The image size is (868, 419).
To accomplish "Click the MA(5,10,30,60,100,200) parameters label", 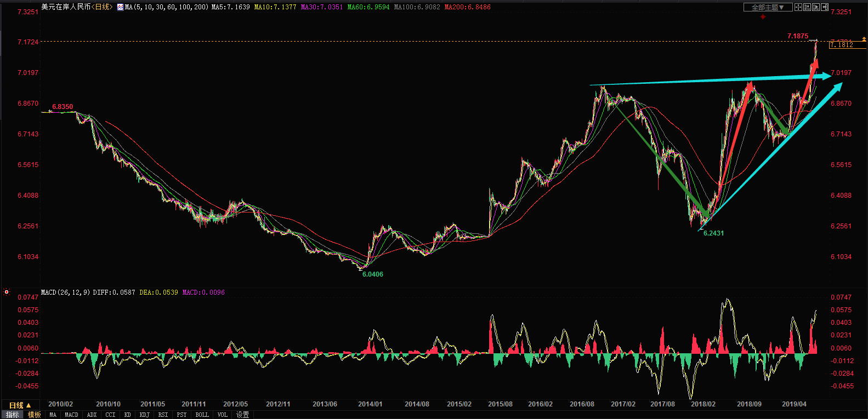I will (x=167, y=7).
